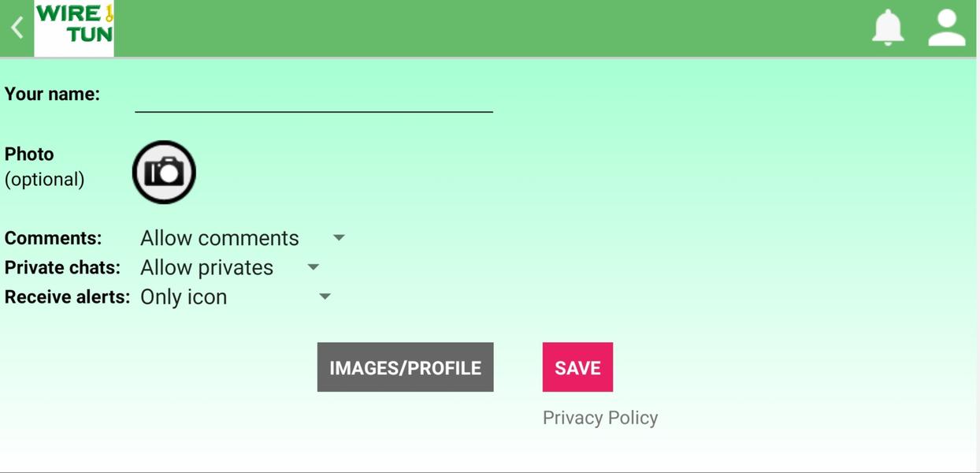Expand the Private chats dropdown arrow
This screenshot has height=473, width=980.
pos(313,267)
